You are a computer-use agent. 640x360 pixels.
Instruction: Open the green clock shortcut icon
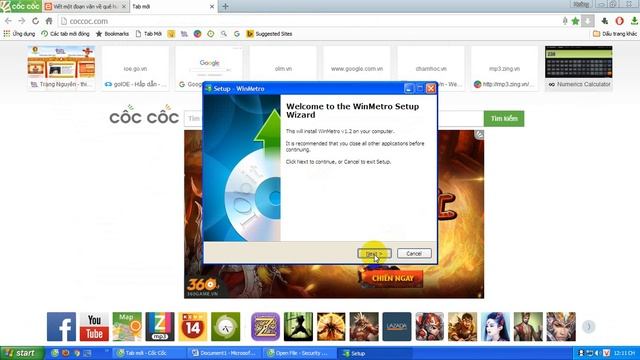[226, 327]
